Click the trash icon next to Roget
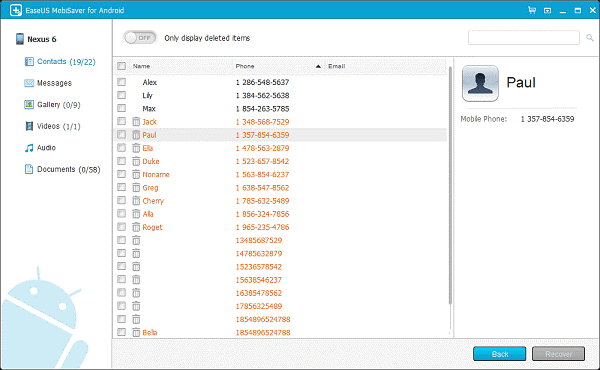600x370 pixels. click(x=136, y=227)
